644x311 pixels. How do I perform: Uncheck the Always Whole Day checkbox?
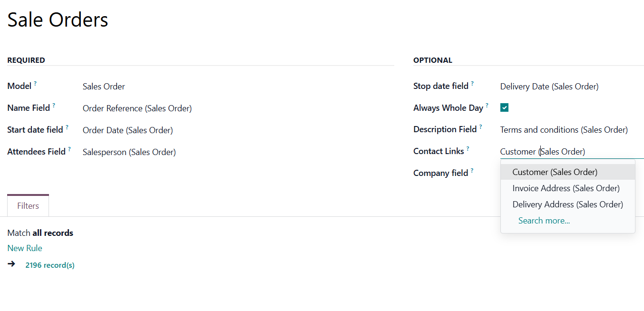click(x=504, y=108)
